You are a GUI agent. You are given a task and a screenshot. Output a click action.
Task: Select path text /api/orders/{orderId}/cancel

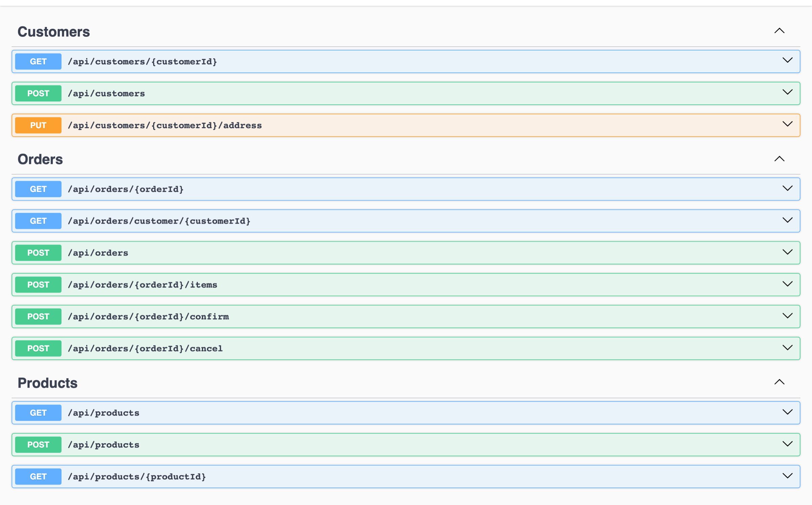(x=145, y=348)
